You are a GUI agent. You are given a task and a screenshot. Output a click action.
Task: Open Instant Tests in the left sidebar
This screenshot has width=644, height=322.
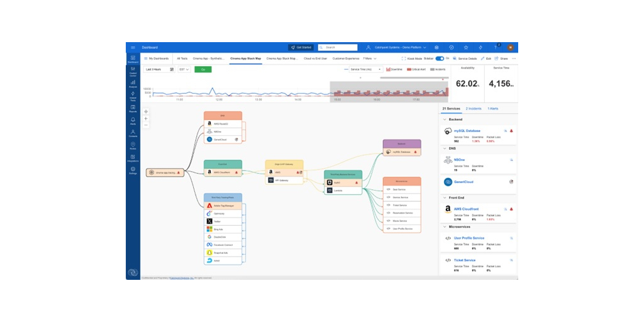click(133, 96)
